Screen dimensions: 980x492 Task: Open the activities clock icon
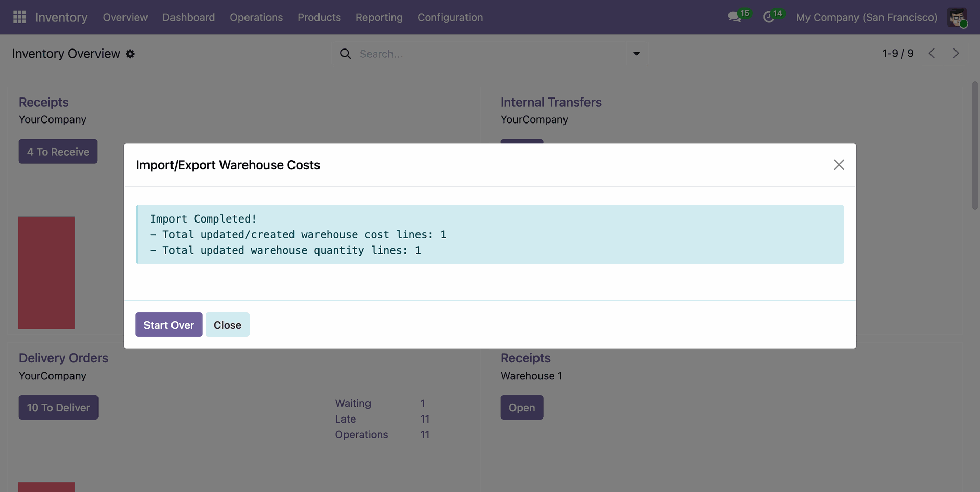[769, 17]
